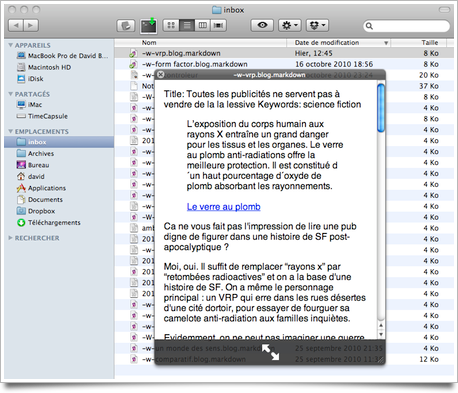The image size is (458, 393).
Task: Select Macintosh HD in sidebar
Action: 59,67
